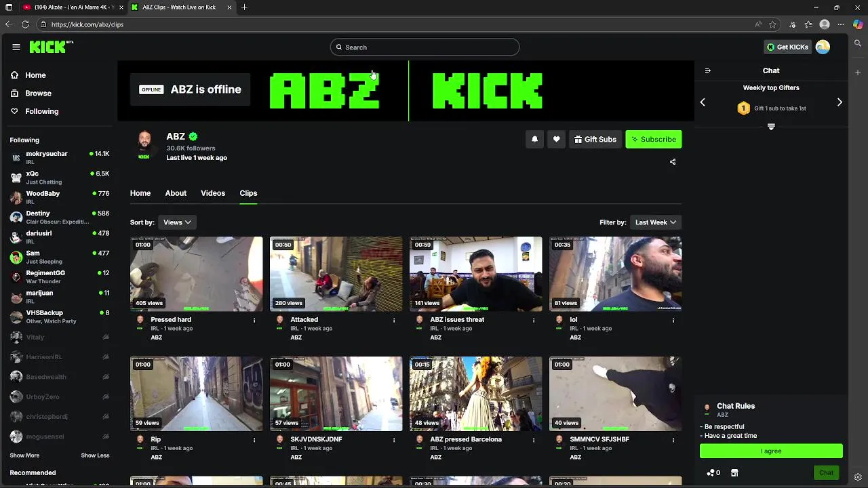This screenshot has height=488, width=868.
Task: Open sidebar settings gear icon
Action: pos(858,477)
